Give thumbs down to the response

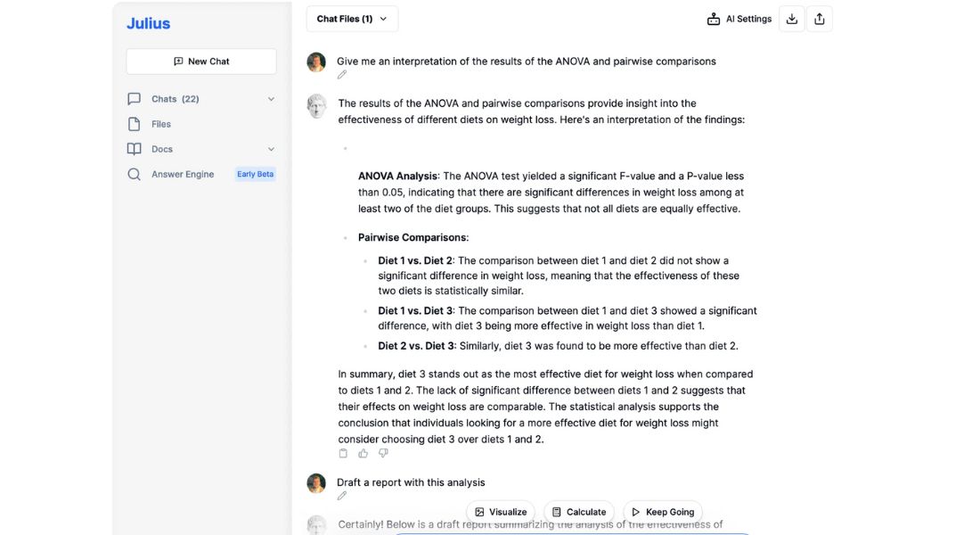tap(383, 453)
